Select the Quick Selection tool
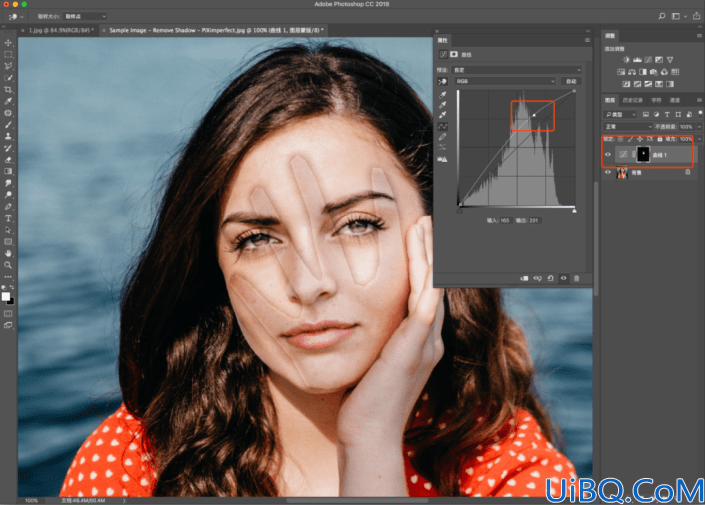Image resolution: width=705 pixels, height=505 pixels. 8,78
